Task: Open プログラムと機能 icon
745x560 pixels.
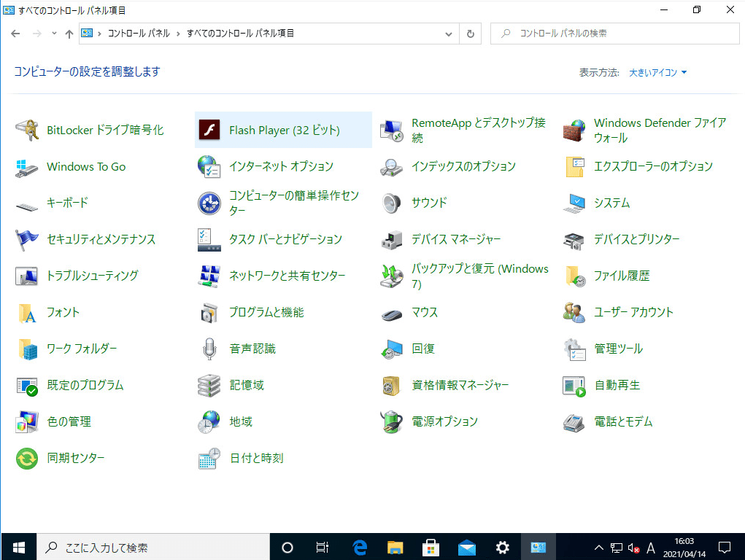Action: [x=209, y=313]
